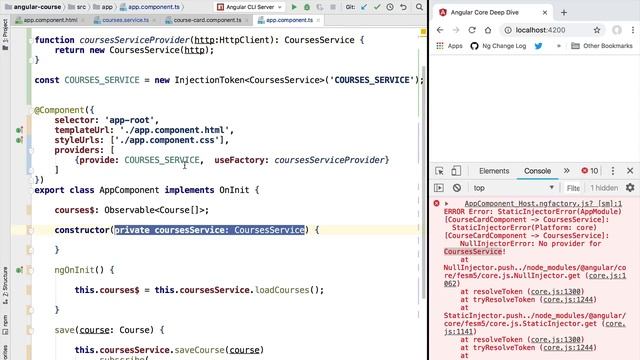Click the run with coverage icon
Viewport: 640px width, 360px height.
pyautogui.click(x=320, y=7)
